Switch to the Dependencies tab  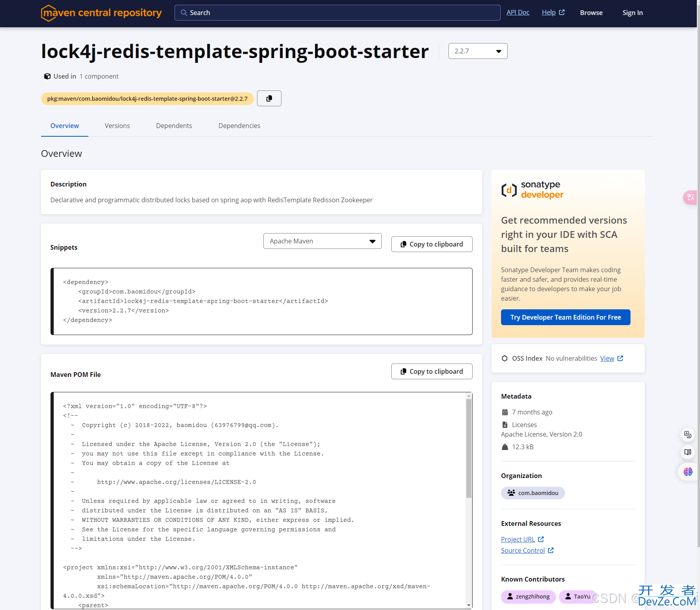tap(239, 126)
